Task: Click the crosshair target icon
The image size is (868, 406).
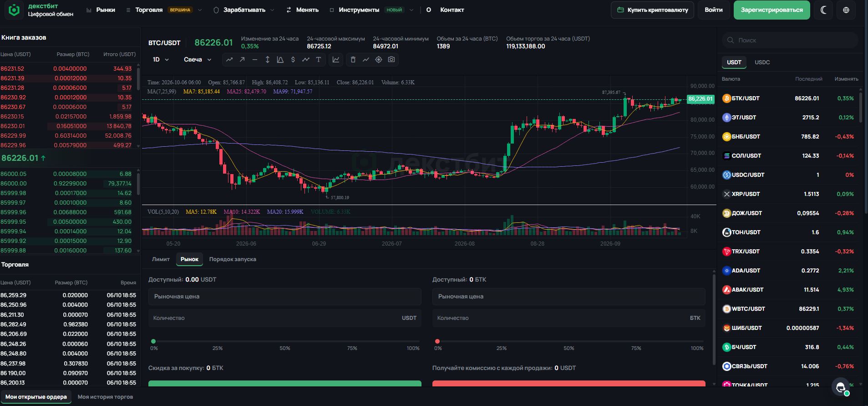Action: coord(379,60)
